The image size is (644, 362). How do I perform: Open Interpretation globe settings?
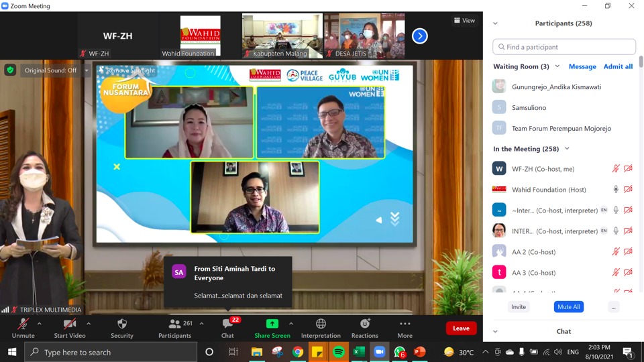[321, 324]
